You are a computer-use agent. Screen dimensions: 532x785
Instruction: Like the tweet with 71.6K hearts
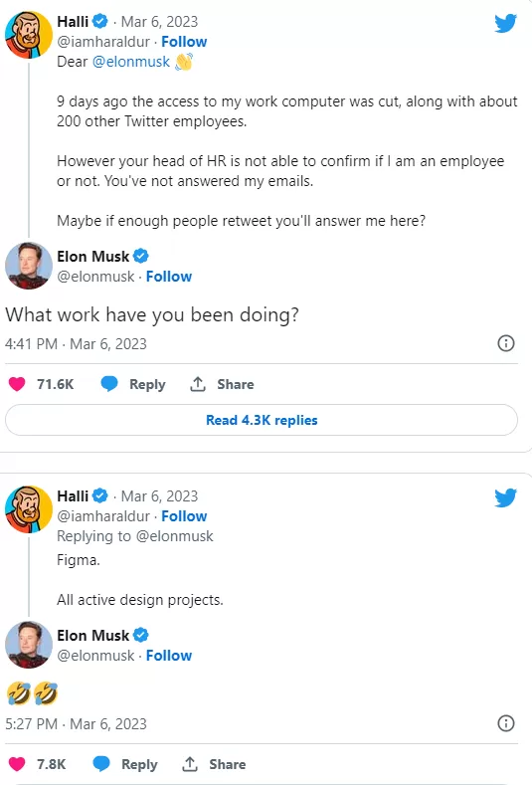point(17,384)
